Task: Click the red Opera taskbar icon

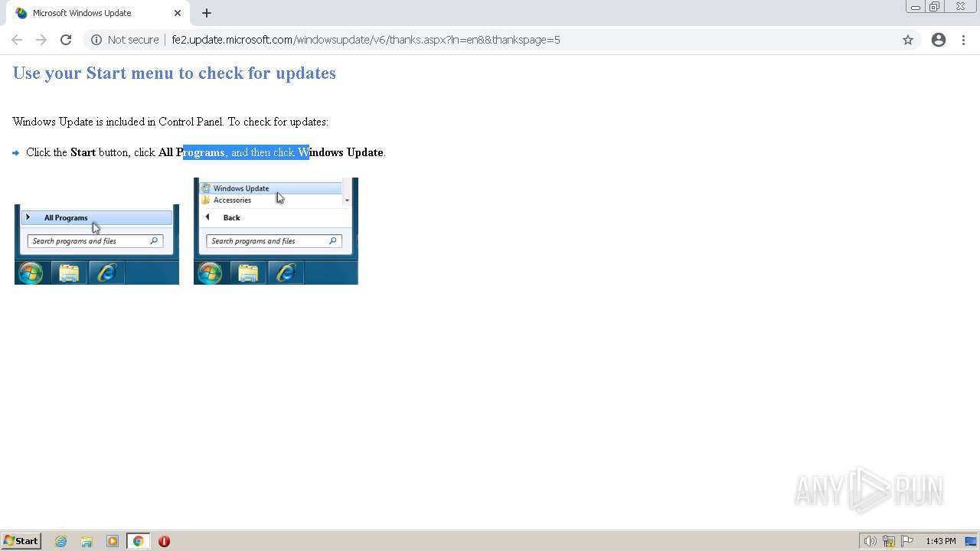Action: 164,541
